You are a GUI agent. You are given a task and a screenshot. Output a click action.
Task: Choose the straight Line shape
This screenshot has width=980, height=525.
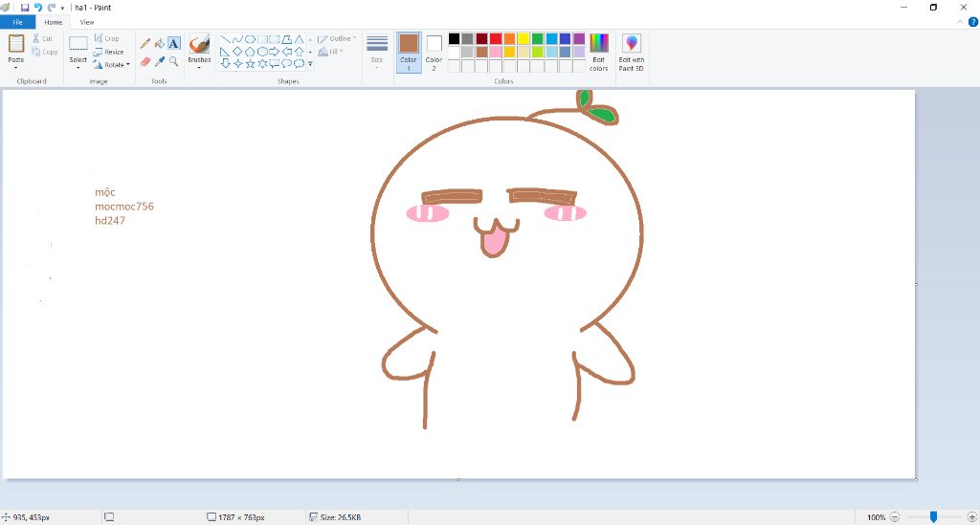[225, 39]
